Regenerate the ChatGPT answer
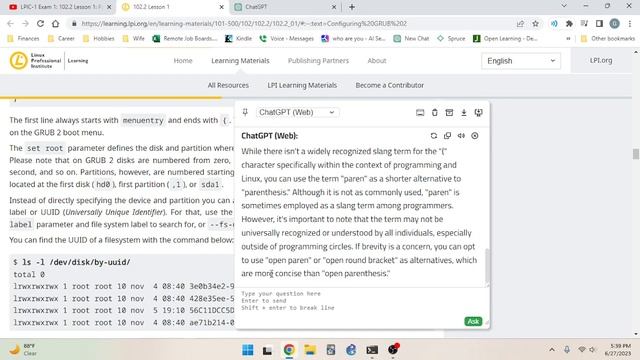The width and height of the screenshot is (640, 360). [x=433, y=136]
